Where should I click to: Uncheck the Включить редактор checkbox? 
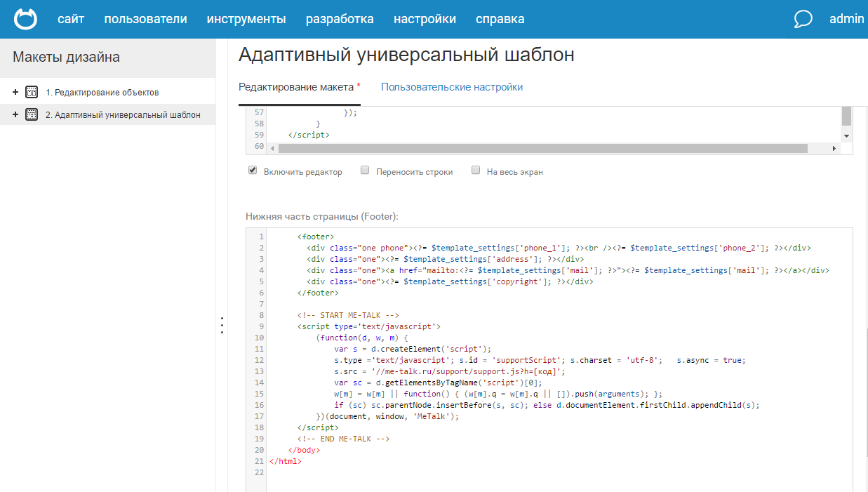click(x=253, y=171)
